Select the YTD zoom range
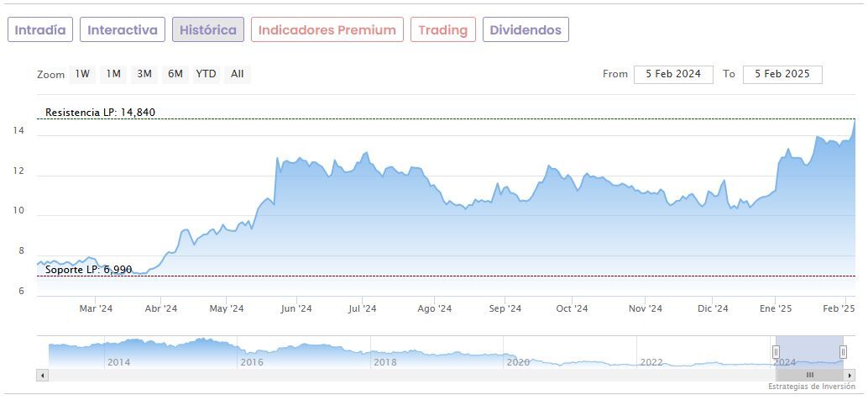 pyautogui.click(x=206, y=74)
